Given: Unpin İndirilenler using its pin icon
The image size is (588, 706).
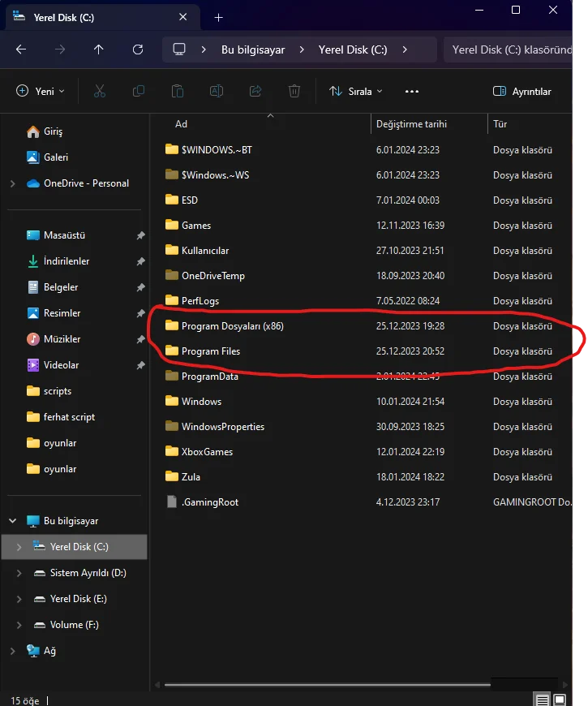Looking at the screenshot, I should (x=141, y=261).
